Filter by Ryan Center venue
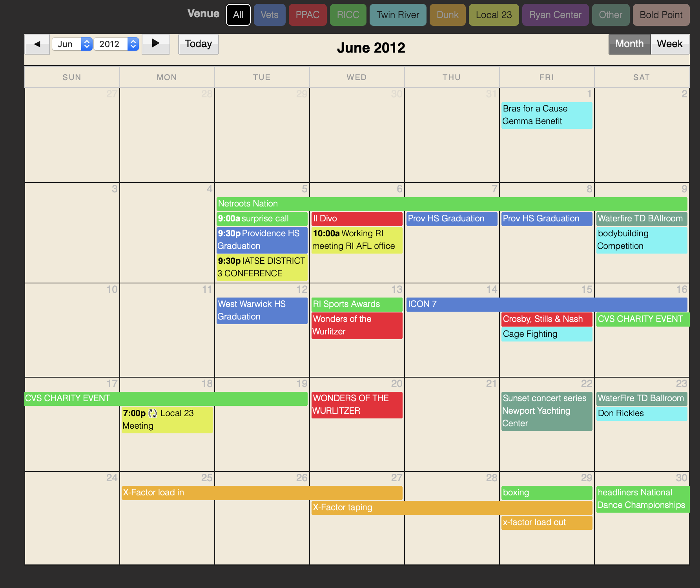The height and width of the screenshot is (588, 700). click(555, 15)
